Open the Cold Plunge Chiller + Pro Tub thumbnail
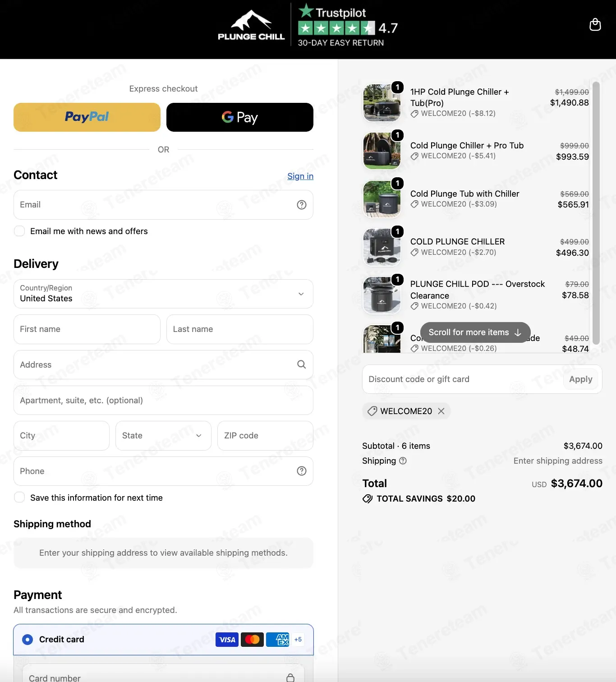The width and height of the screenshot is (616, 682). tap(382, 151)
